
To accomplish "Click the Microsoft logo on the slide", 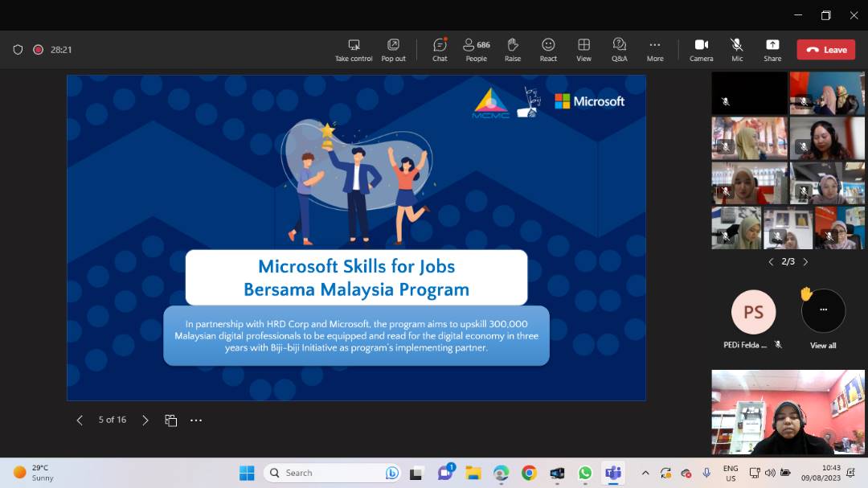I will coord(590,101).
